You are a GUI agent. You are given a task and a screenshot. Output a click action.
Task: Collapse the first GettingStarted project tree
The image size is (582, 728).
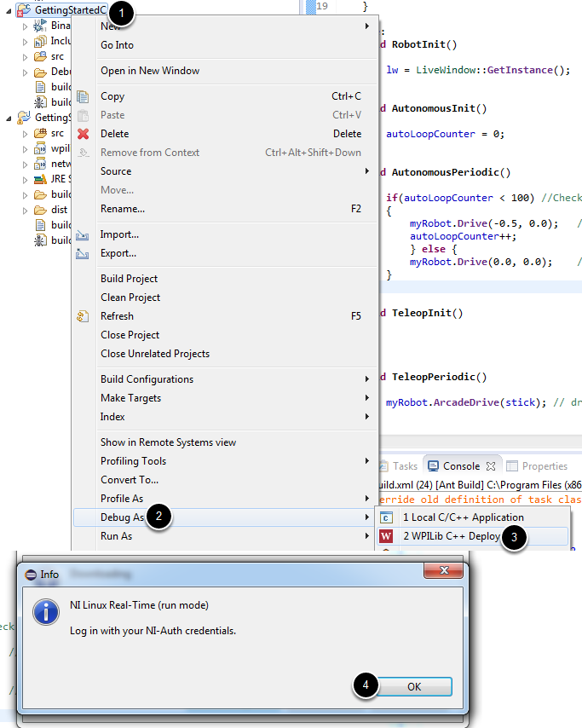[9, 11]
